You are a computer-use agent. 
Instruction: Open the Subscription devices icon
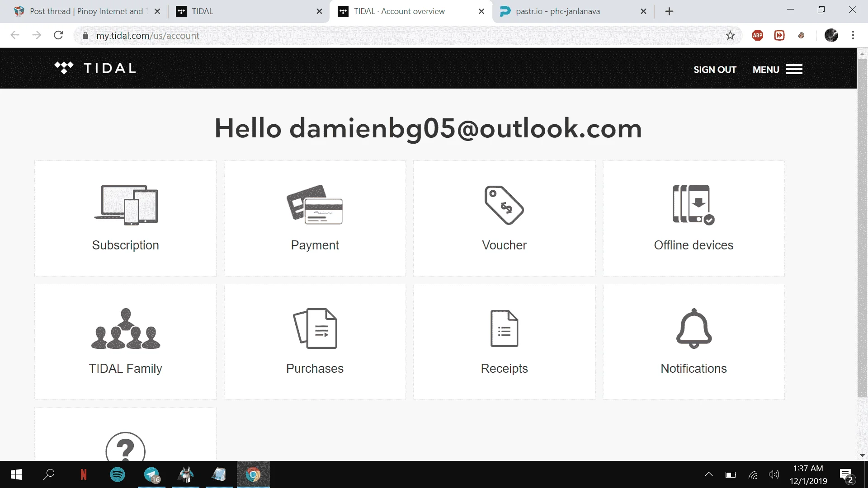[x=126, y=205]
